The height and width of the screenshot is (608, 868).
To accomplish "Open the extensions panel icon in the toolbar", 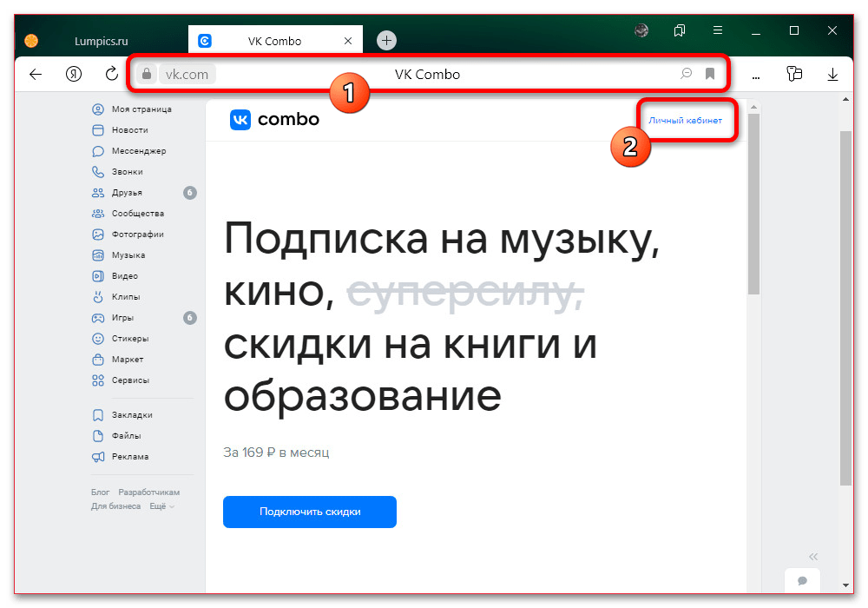I will click(794, 74).
